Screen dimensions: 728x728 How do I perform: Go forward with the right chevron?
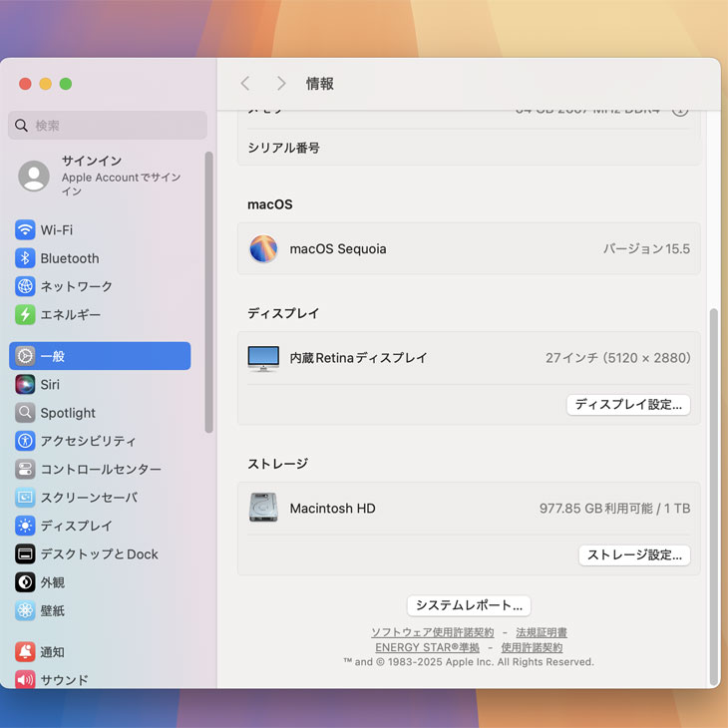[x=281, y=84]
